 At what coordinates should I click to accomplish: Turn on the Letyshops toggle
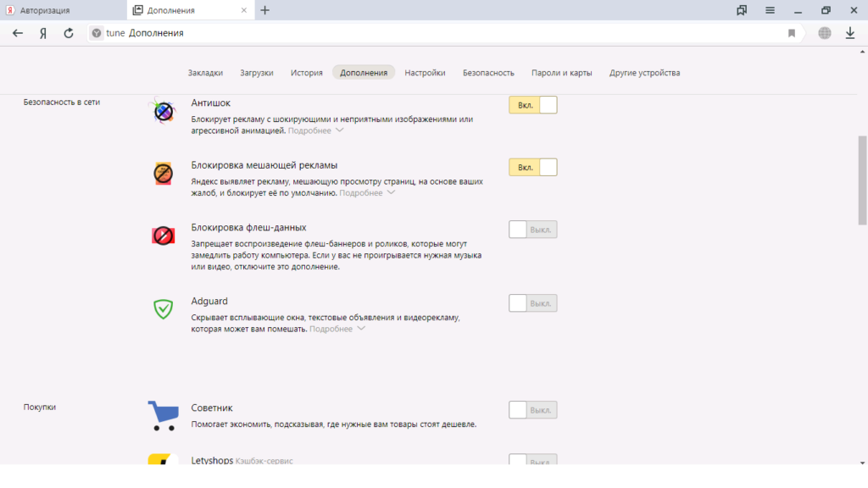[532, 460]
